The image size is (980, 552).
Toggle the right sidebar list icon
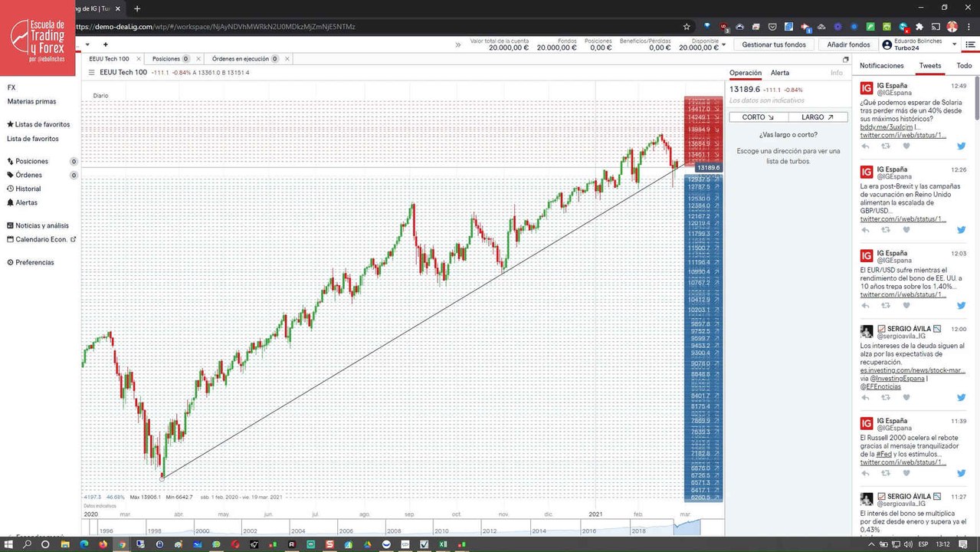970,44
